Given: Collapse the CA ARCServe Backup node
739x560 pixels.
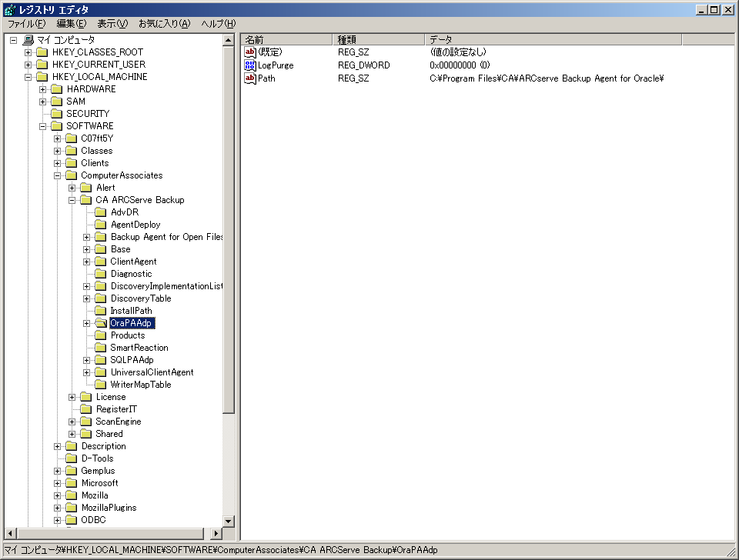Looking at the screenshot, I should pyautogui.click(x=72, y=200).
